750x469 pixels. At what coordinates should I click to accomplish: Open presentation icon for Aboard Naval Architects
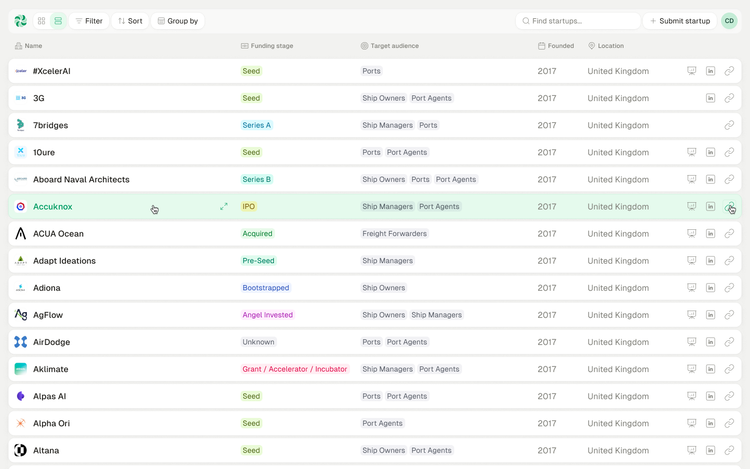[x=692, y=179]
